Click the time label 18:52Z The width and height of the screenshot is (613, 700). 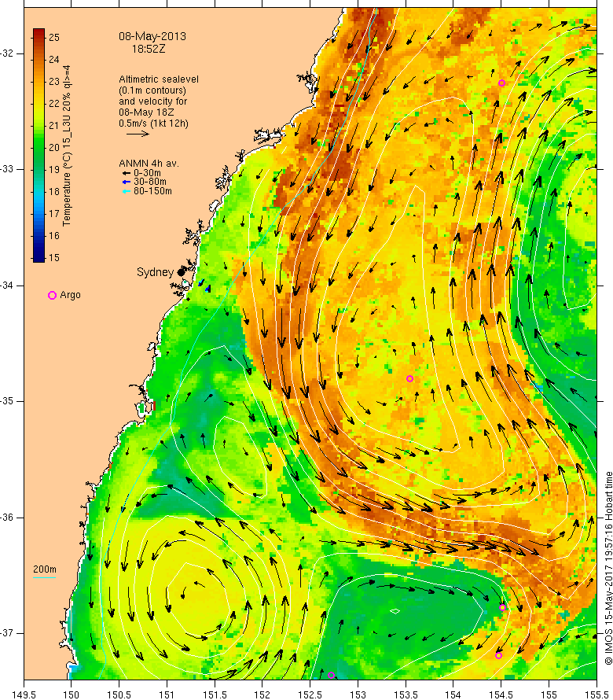click(148, 49)
